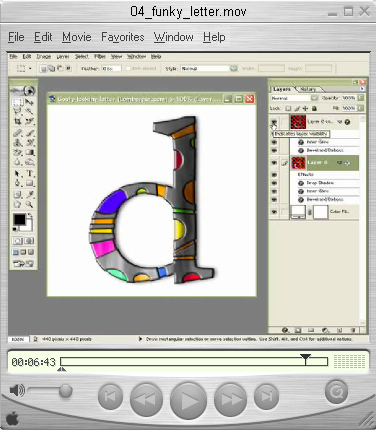
Task: Select the Blur tool
Action: pos(18,162)
